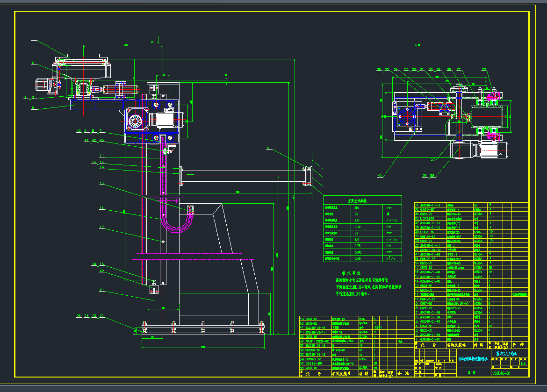Select balloon label 21 on main view
The width and height of the screenshot is (547, 392).
tap(102, 290)
